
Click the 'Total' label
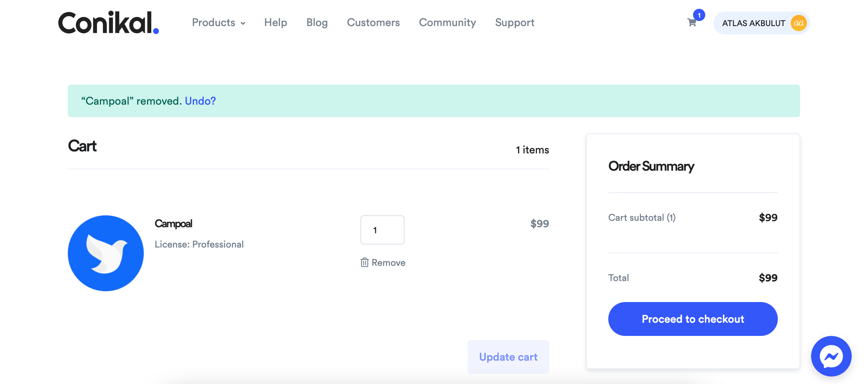pyautogui.click(x=618, y=278)
